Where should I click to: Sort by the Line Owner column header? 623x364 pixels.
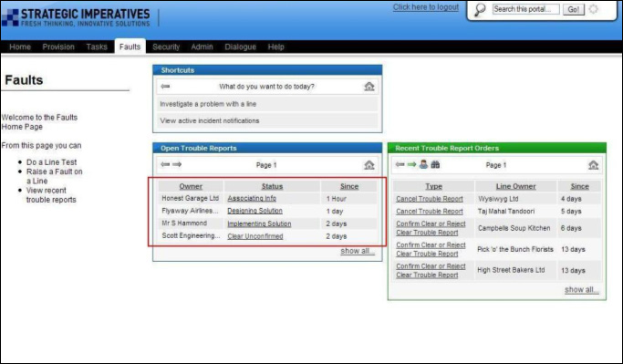515,186
